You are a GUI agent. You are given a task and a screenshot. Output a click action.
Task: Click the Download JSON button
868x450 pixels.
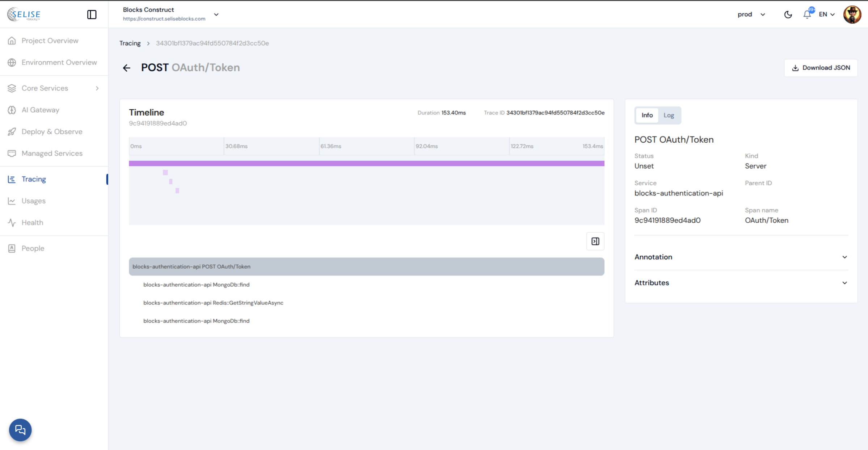click(821, 68)
